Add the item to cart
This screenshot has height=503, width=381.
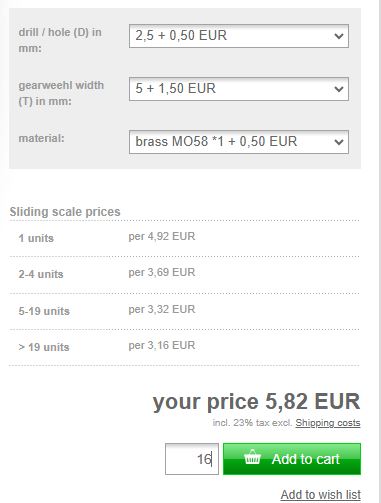click(292, 459)
